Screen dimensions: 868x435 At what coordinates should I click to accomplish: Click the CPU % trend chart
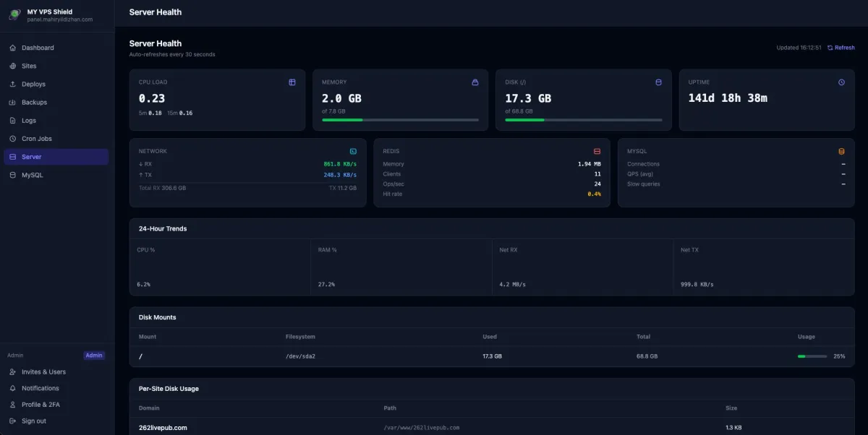pos(220,267)
